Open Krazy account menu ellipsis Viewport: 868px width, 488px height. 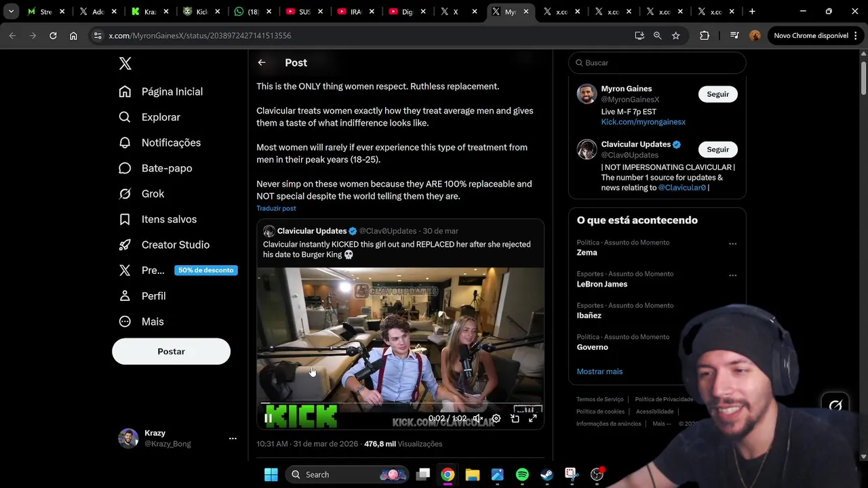[233, 439]
